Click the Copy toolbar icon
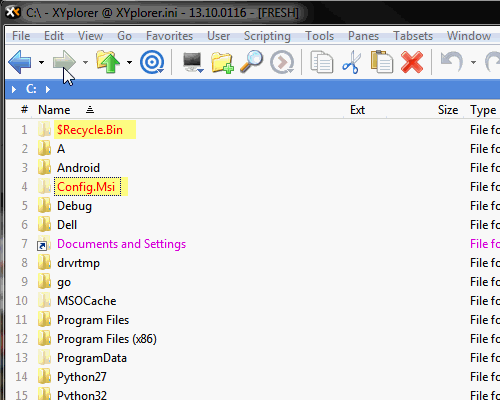 click(x=322, y=62)
